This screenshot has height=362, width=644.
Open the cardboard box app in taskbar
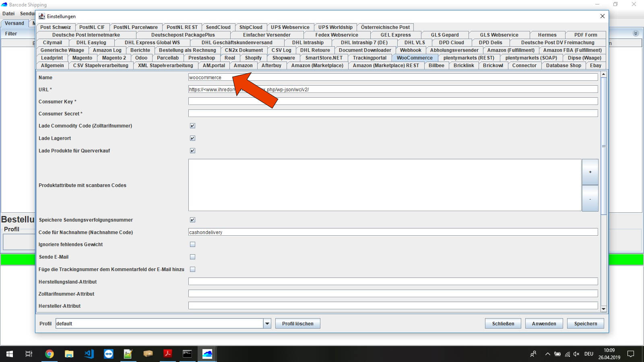pyautogui.click(x=148, y=354)
